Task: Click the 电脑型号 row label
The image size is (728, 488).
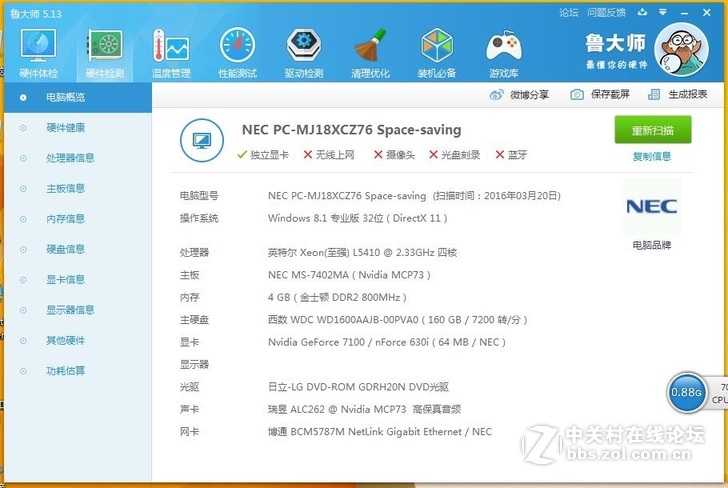Action: point(199,196)
